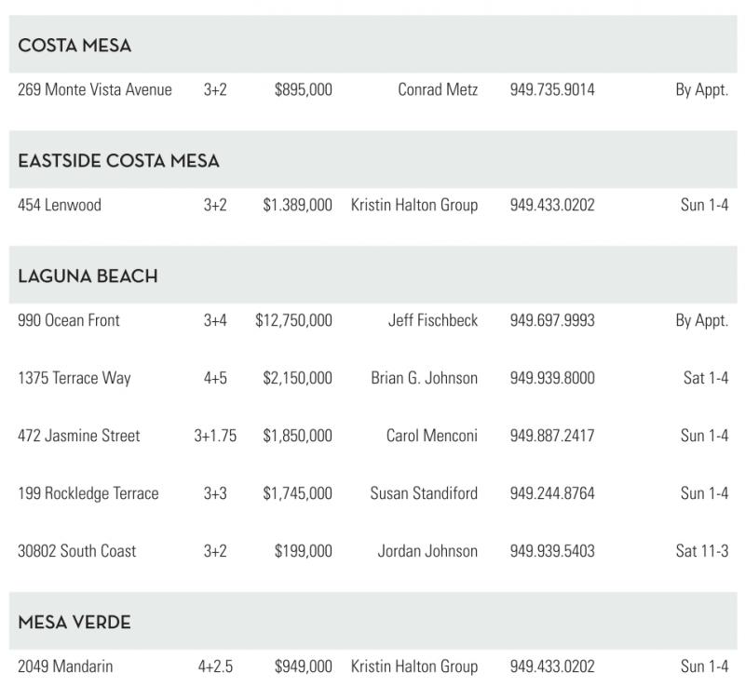Image resolution: width=745 pixels, height=700 pixels.
Task: Open the 990 Ocean Front listing
Action: pyautogui.click(x=69, y=320)
